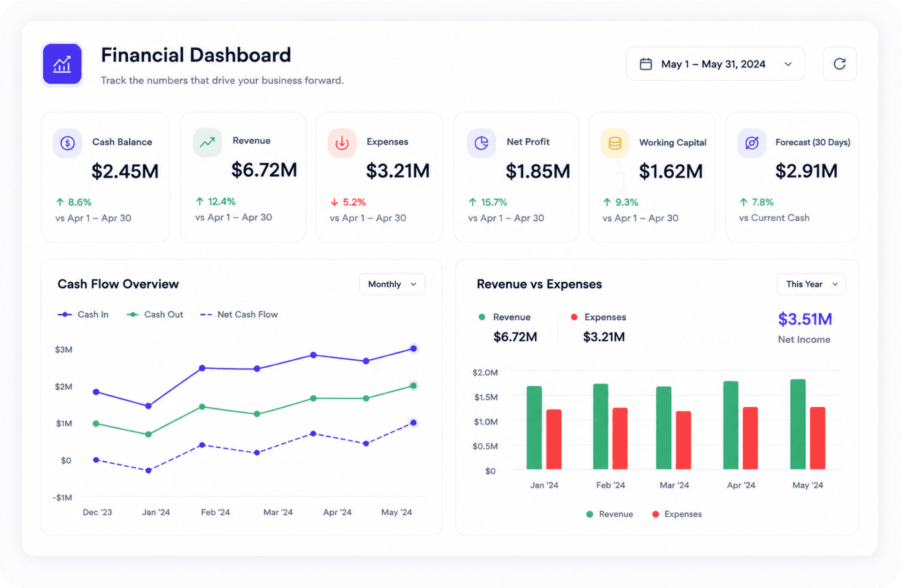Click the Working Capital coins icon

615,143
